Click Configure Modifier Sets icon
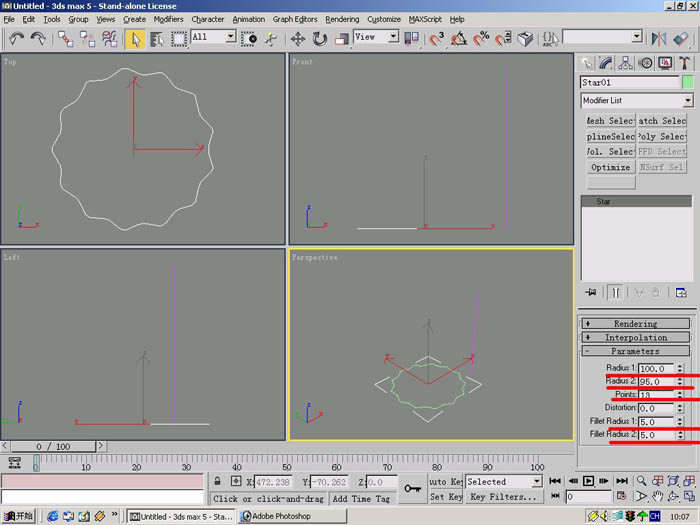Viewport: 700px width, 525px height. click(681, 292)
